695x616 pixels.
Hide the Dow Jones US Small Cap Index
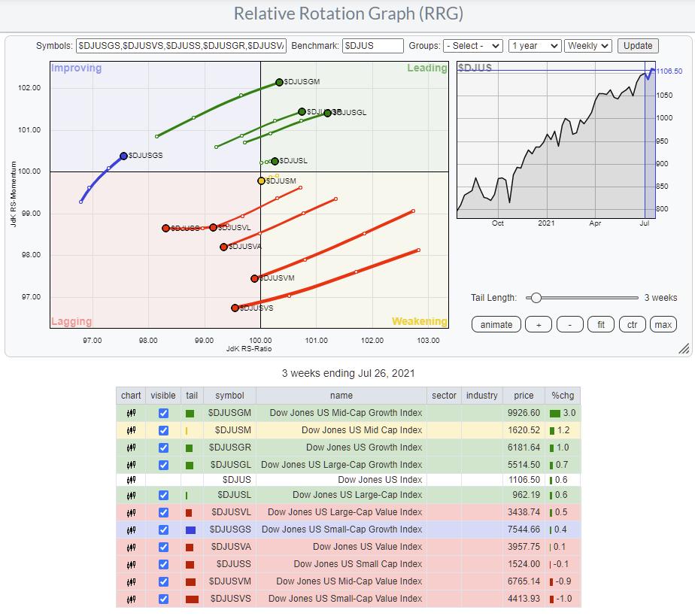click(163, 563)
